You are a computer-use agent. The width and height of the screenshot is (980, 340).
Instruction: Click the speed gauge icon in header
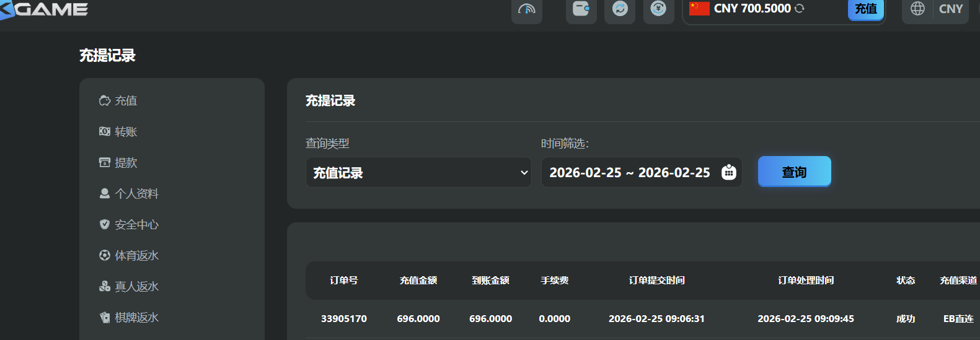click(x=526, y=9)
